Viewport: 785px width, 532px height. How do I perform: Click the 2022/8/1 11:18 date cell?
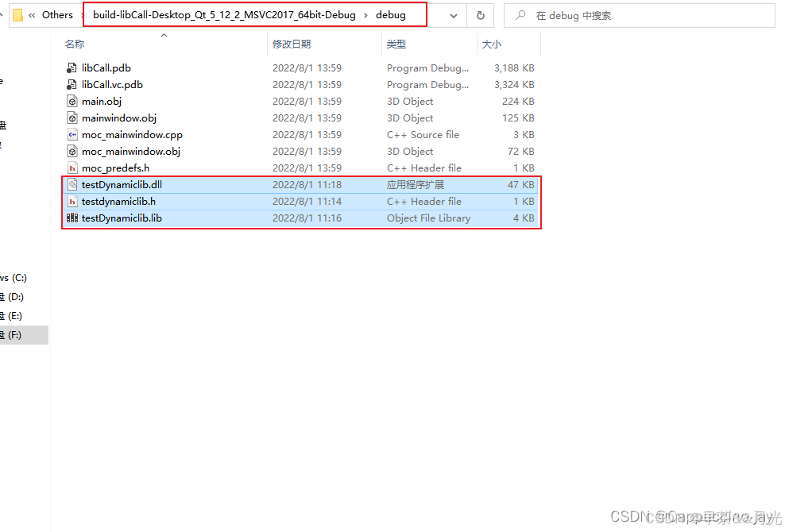tap(307, 185)
